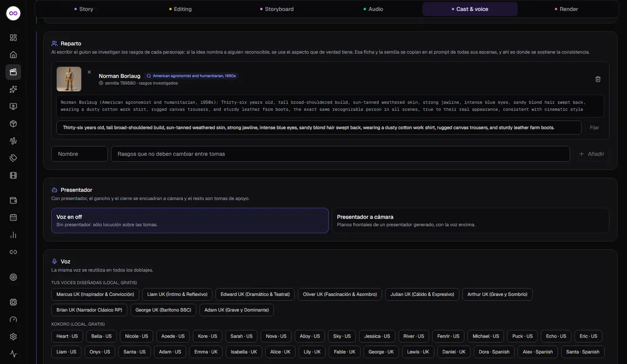
Task: Open the sparkles AI icon in sidebar
Action: 13,89
